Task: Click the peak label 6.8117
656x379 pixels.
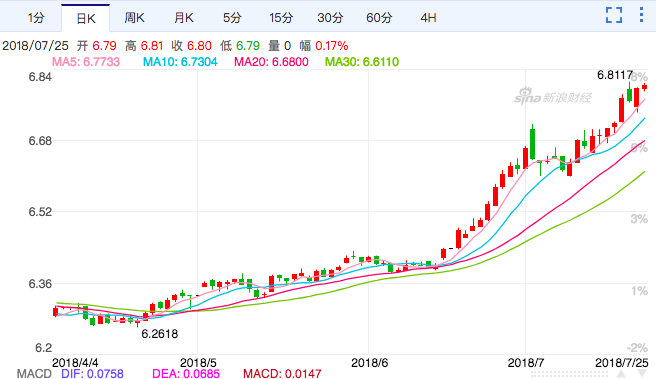Action: [615, 75]
